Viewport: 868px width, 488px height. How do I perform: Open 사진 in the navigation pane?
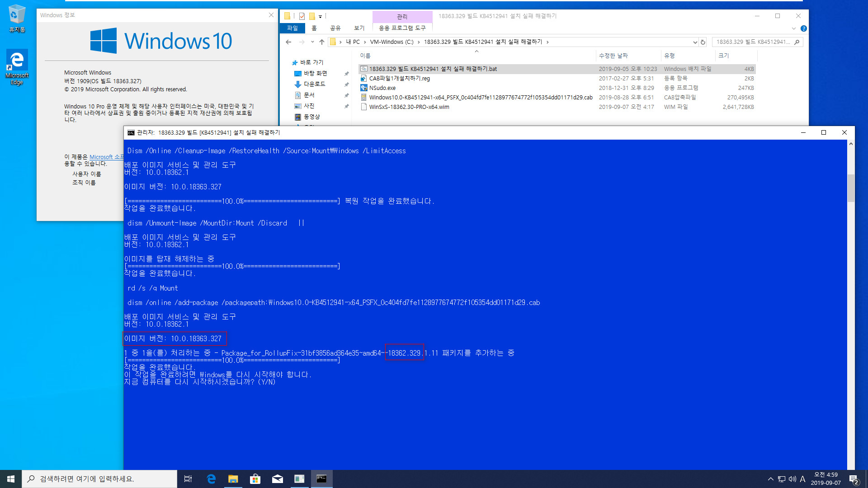[309, 106]
